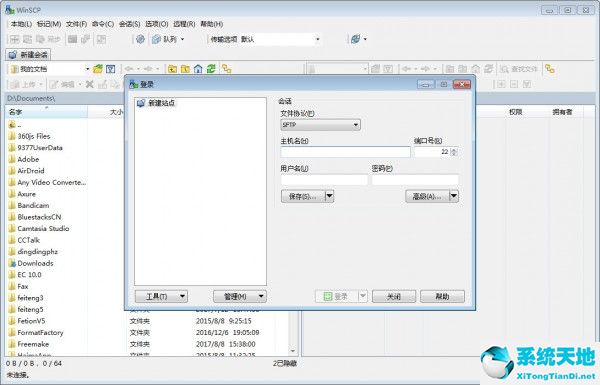Click the remote panel yellow tree icon
600x385 pixels.
click(550, 69)
